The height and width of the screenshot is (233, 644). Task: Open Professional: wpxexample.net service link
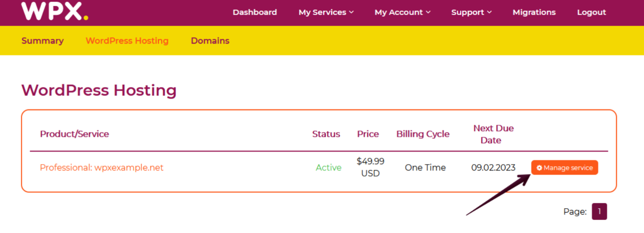click(101, 168)
